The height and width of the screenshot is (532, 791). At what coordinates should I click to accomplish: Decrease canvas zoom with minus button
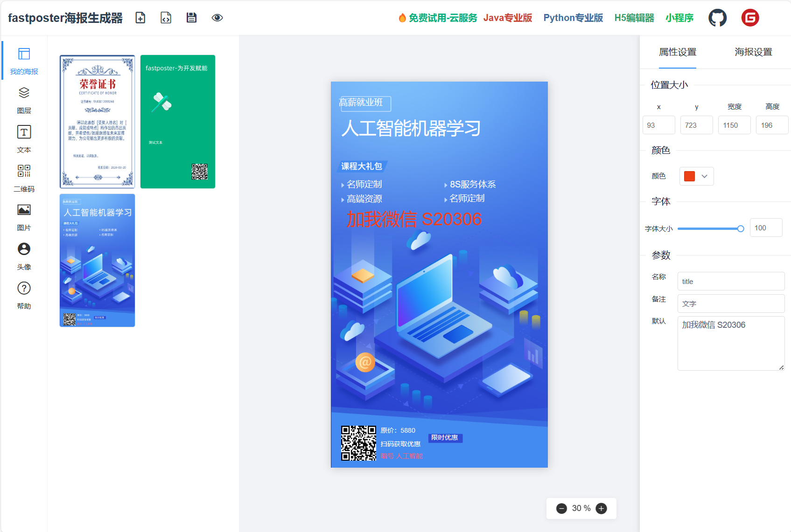[561, 508]
